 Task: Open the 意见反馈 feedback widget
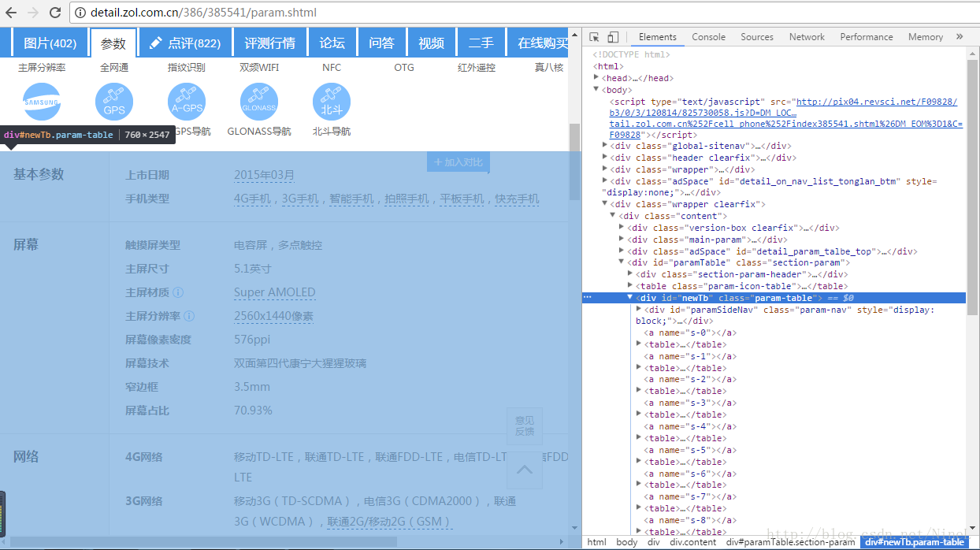525,426
